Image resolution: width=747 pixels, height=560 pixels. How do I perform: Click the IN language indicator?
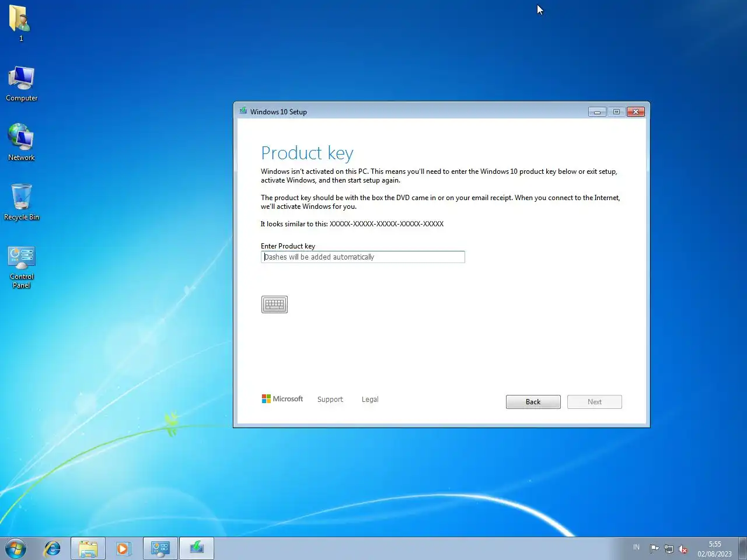[x=636, y=547]
